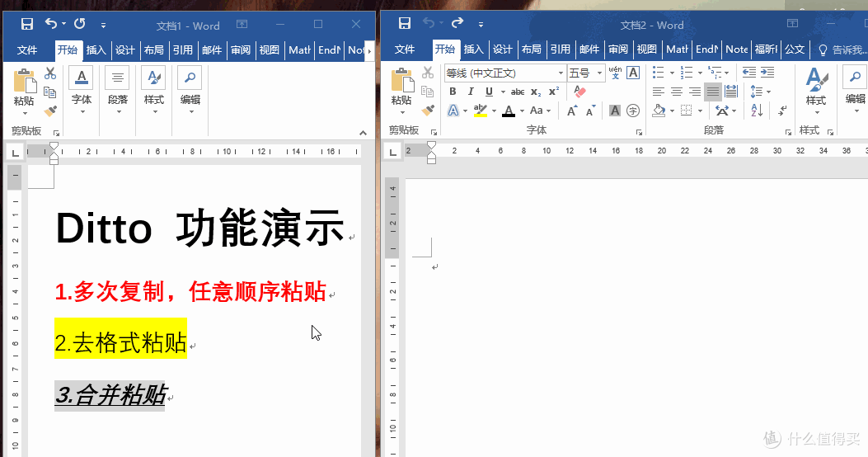Align paragraph to the left

(x=658, y=92)
